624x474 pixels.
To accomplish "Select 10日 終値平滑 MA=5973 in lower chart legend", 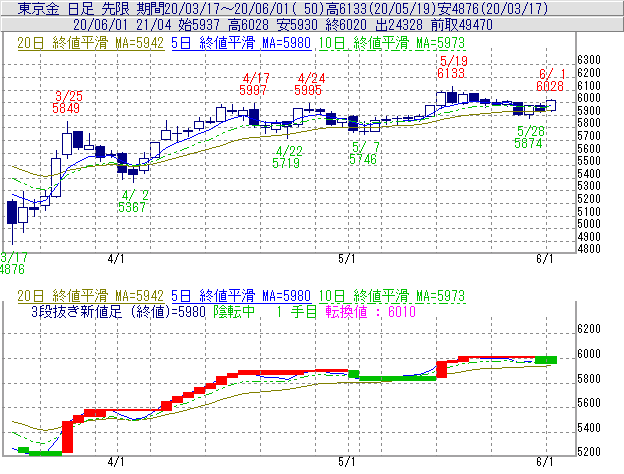I will point(392,296).
